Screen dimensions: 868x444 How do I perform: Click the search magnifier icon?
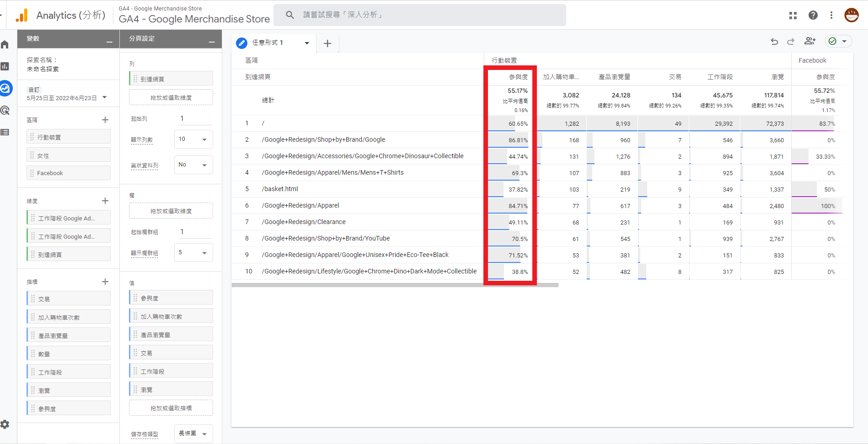tap(290, 15)
